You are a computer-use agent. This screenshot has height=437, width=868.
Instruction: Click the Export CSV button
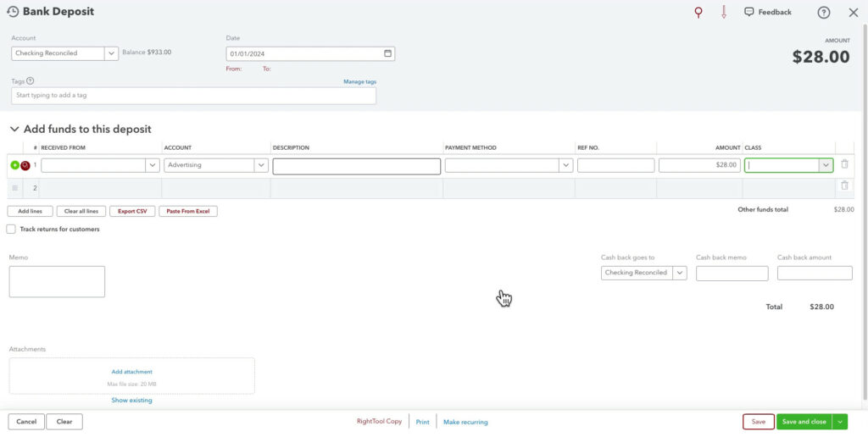tap(132, 211)
